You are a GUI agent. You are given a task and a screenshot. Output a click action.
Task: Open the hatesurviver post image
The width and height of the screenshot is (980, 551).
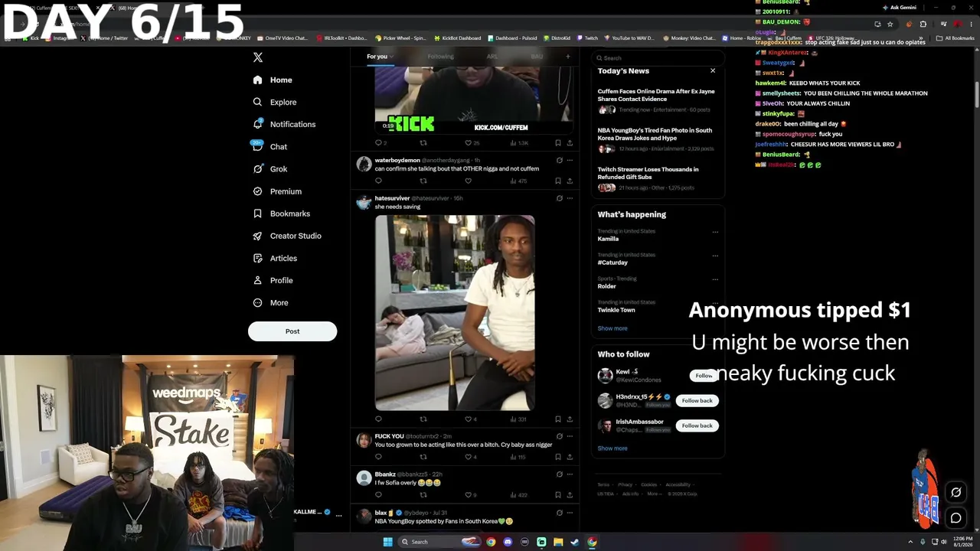pos(455,312)
